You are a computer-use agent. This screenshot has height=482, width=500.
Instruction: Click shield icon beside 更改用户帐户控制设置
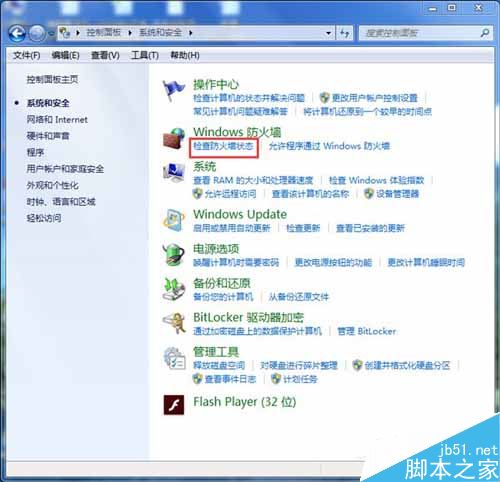tap(324, 98)
